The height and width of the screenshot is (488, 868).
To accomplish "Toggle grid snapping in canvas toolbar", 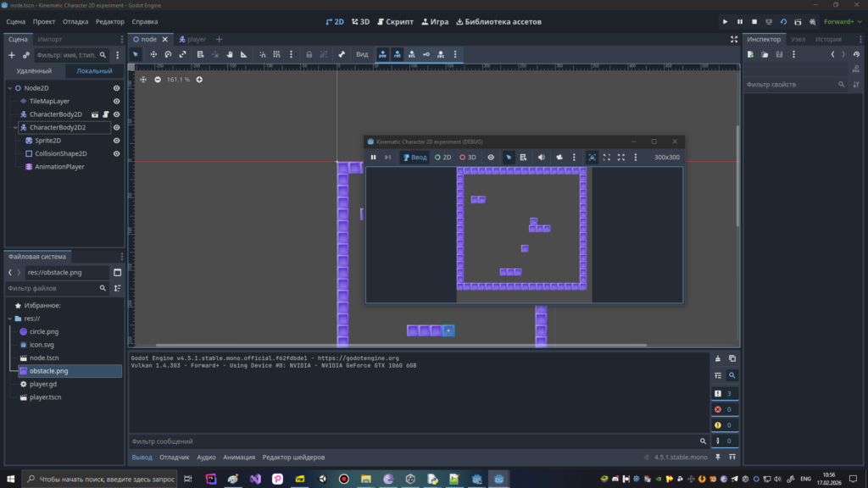I will pos(277,54).
